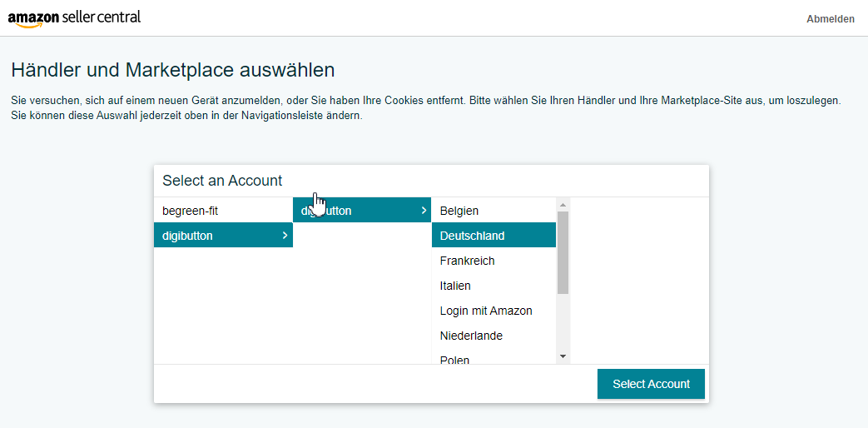Select digibutton in the first column
This screenshot has height=428, width=868.
click(223, 236)
